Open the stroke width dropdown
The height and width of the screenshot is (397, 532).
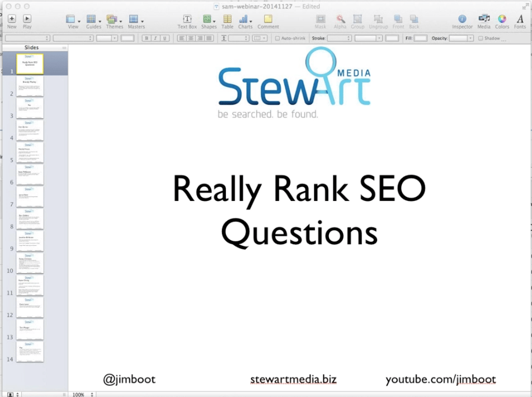(x=369, y=38)
